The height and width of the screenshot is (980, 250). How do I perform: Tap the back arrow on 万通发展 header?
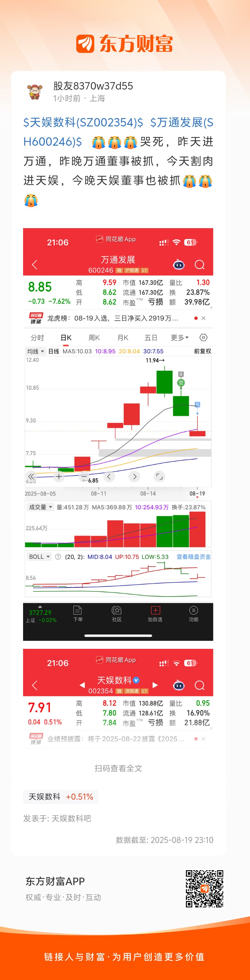click(35, 264)
